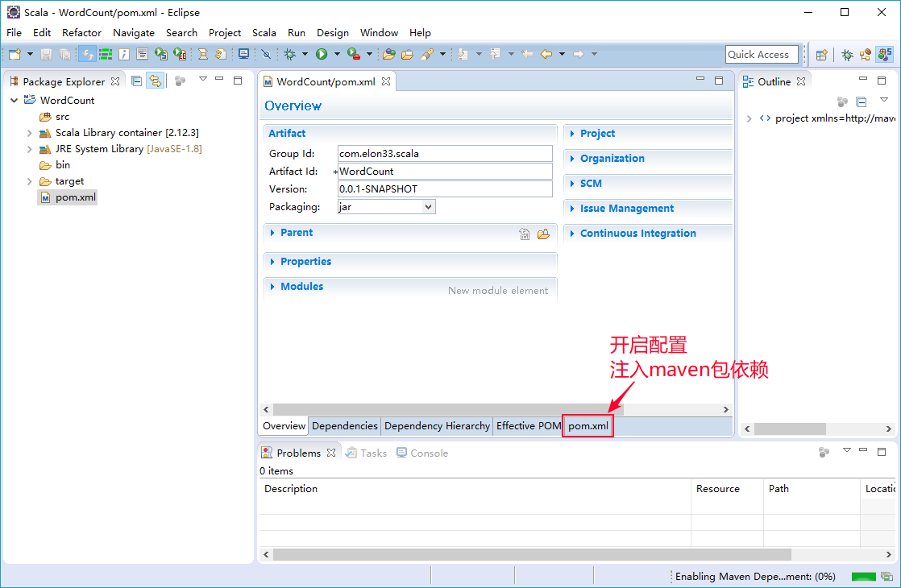Click the Open Type folder icon

pos(389,54)
